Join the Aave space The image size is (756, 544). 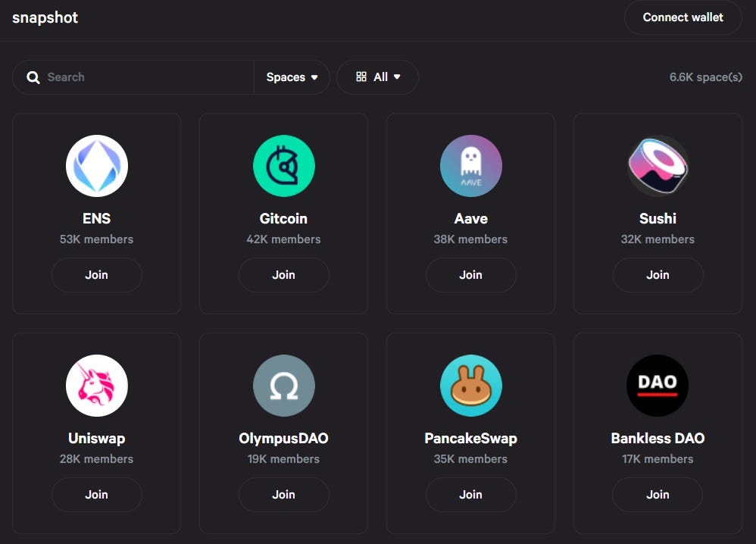pyautogui.click(x=471, y=275)
